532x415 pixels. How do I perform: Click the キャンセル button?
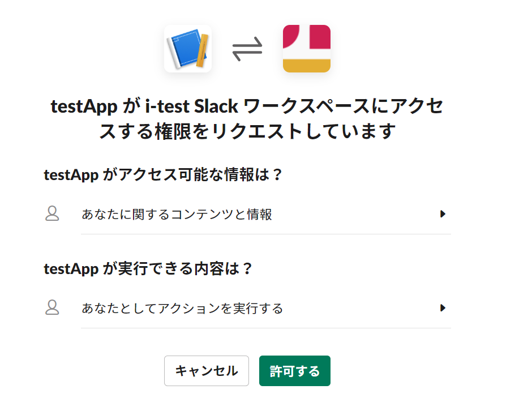(x=206, y=370)
